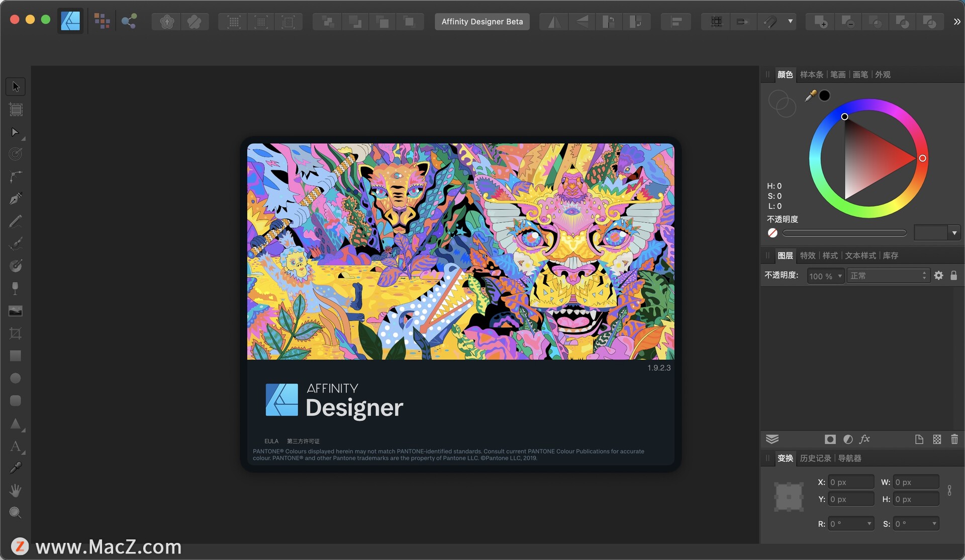Image resolution: width=965 pixels, height=560 pixels.
Task: Switch to Designer Persona
Action: point(70,21)
